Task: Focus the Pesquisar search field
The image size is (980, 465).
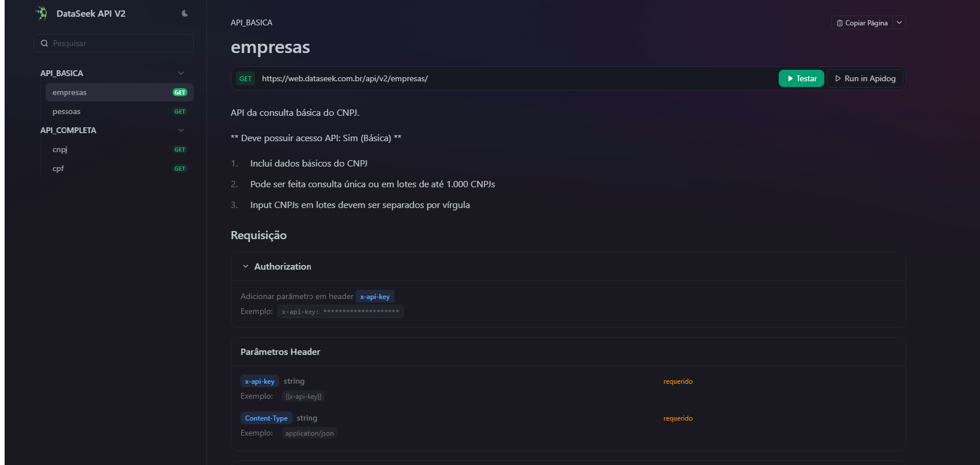Action: (114, 43)
